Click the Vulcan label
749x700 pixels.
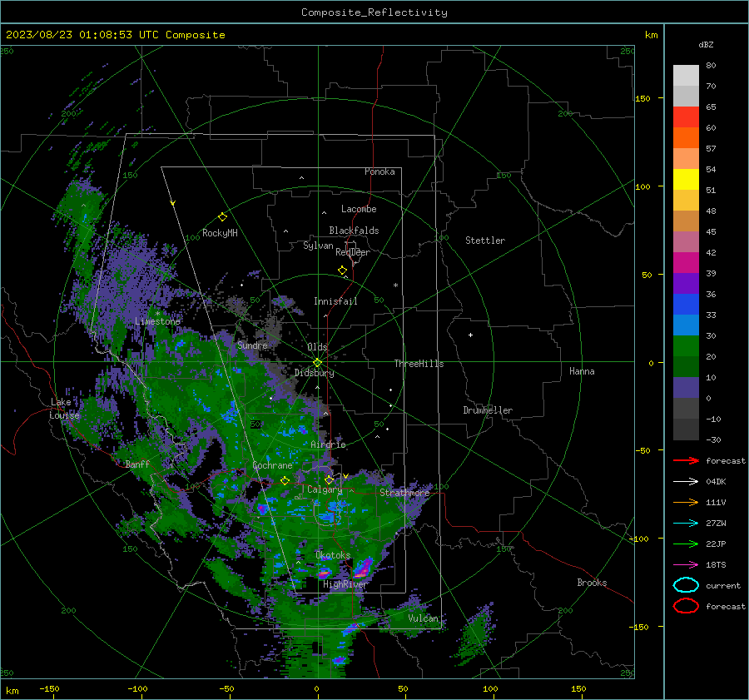tap(423, 618)
